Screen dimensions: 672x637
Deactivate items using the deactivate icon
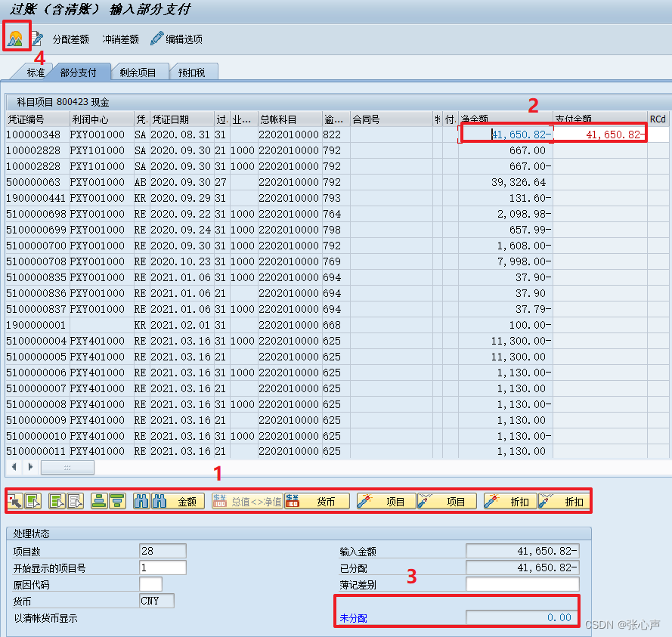74,501
